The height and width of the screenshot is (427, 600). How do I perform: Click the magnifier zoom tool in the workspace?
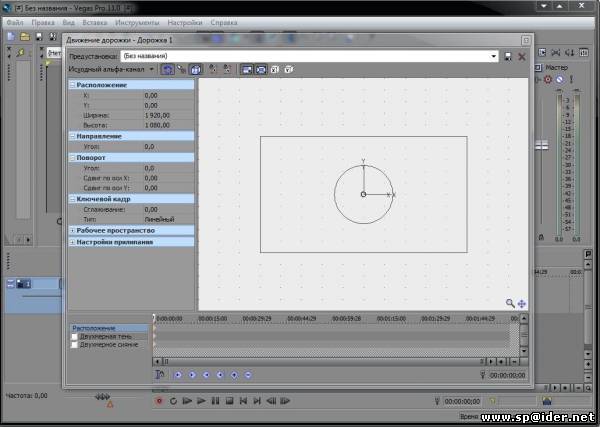(x=510, y=302)
